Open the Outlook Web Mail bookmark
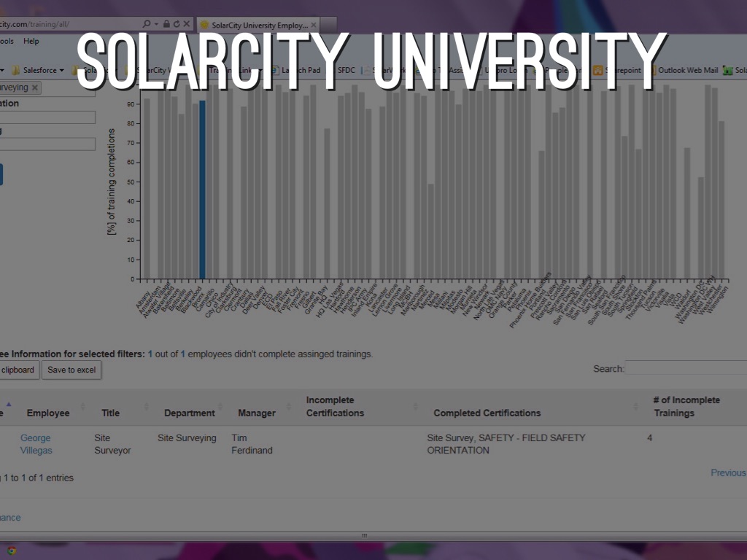747x560 pixels. pos(687,71)
